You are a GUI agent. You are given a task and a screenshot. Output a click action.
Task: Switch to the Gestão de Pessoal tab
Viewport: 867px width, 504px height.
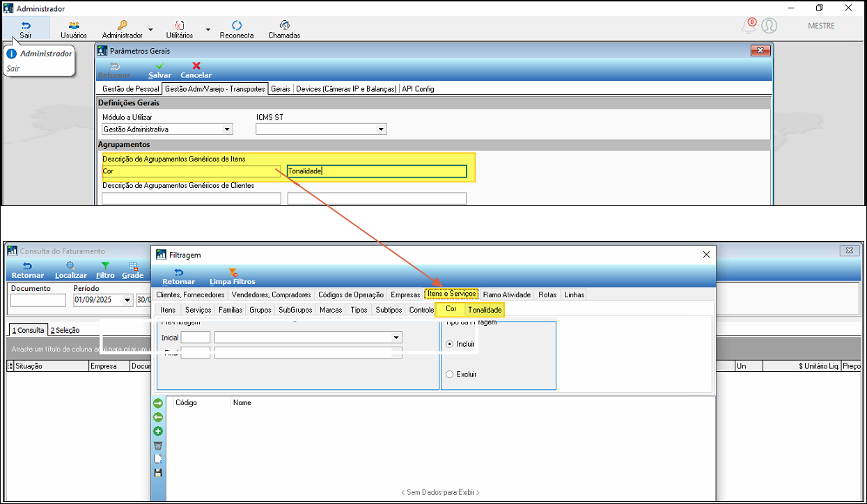click(x=130, y=89)
